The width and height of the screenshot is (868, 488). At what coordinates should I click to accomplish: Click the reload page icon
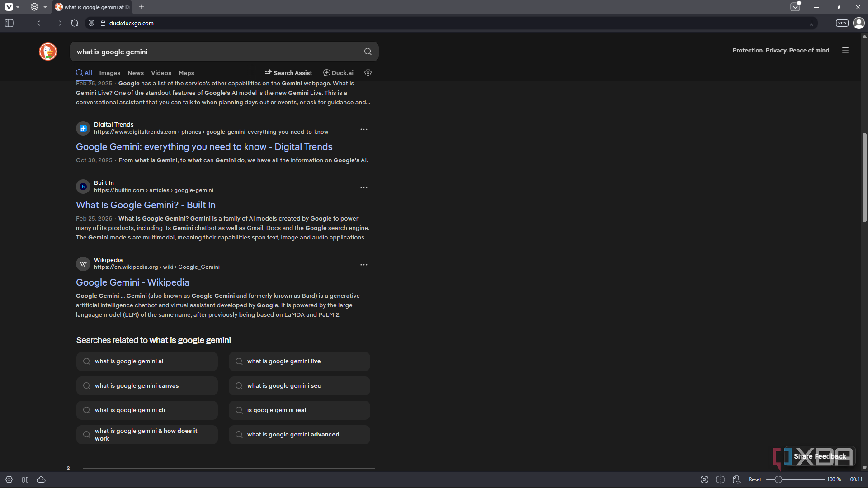[x=75, y=23]
